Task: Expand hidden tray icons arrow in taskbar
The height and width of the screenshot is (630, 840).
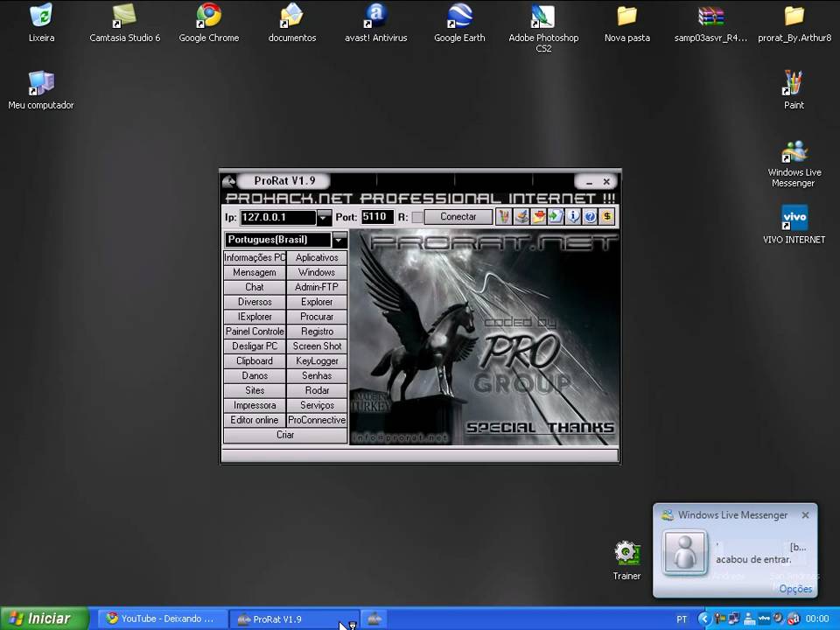Action: coord(703,619)
